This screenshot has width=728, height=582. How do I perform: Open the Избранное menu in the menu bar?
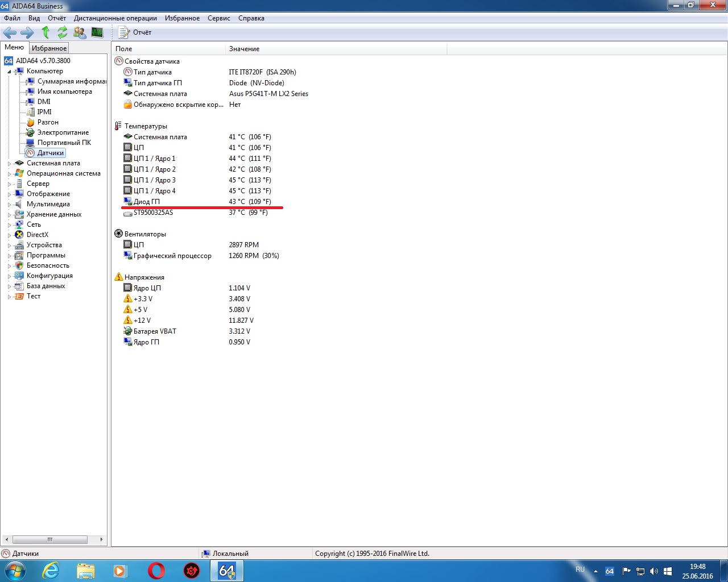183,18
